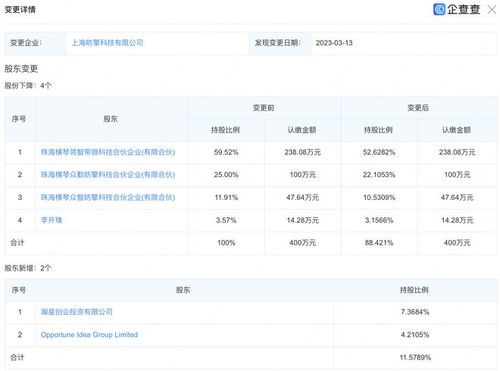The image size is (500, 371).
Task: Select the 7.3684% cell
Action: [415, 312]
